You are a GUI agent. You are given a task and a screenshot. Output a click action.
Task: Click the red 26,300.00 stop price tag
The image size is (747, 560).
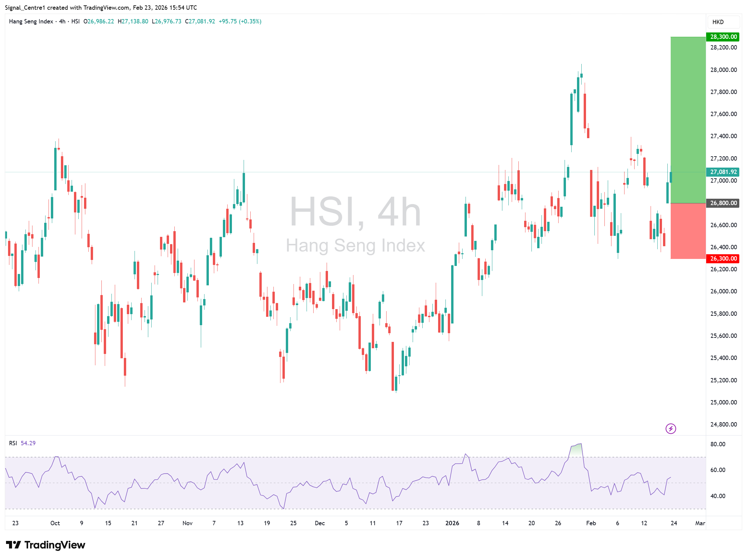[x=723, y=259]
